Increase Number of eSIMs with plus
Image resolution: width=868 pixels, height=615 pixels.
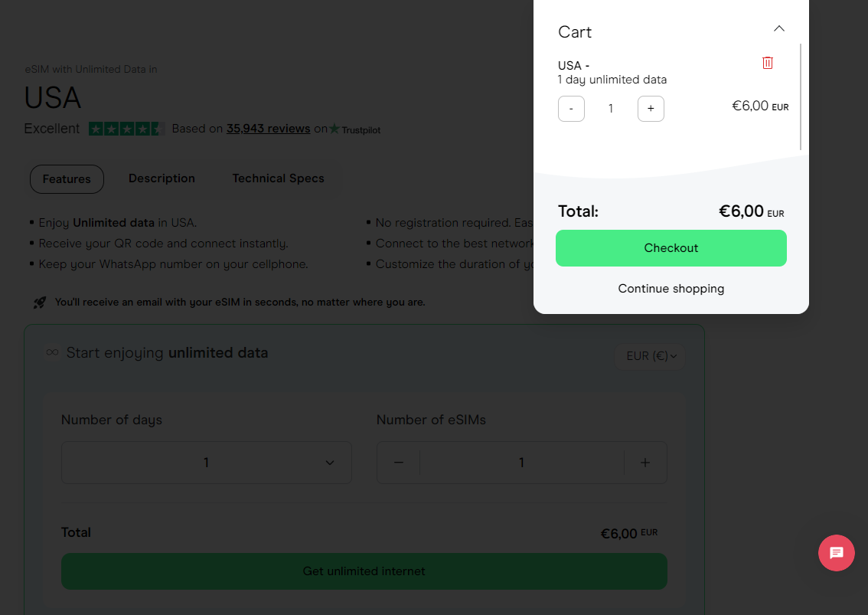coord(645,463)
